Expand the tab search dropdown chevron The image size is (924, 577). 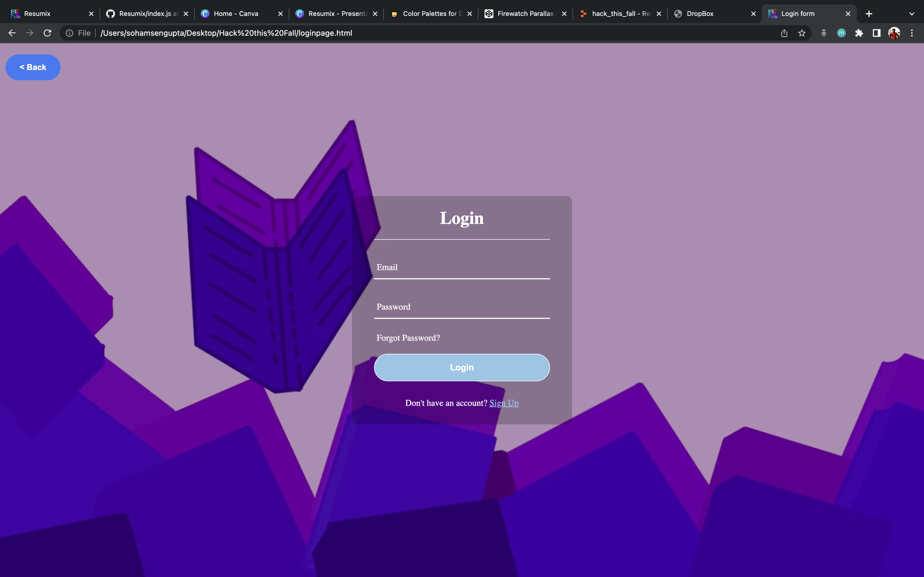(x=912, y=14)
